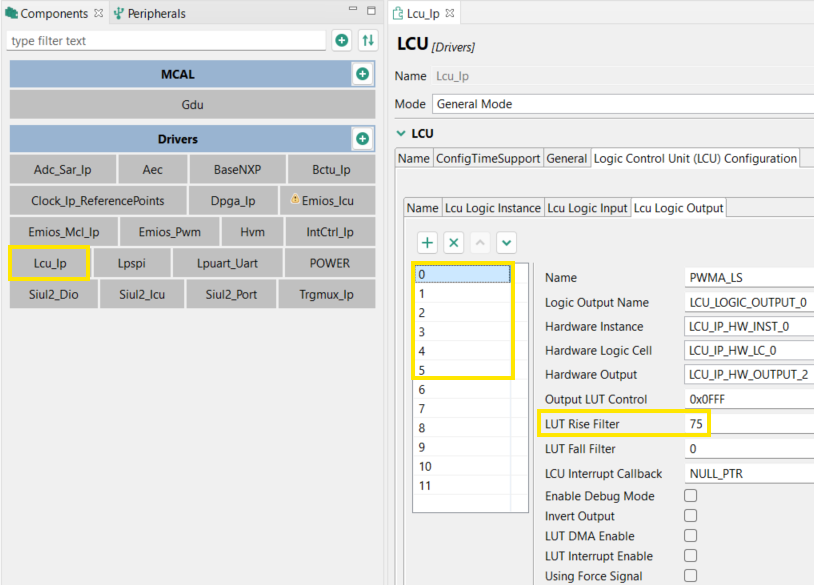Viewport: 814px width, 585px height.
Task: Move the selected output entry down
Action: [x=507, y=242]
